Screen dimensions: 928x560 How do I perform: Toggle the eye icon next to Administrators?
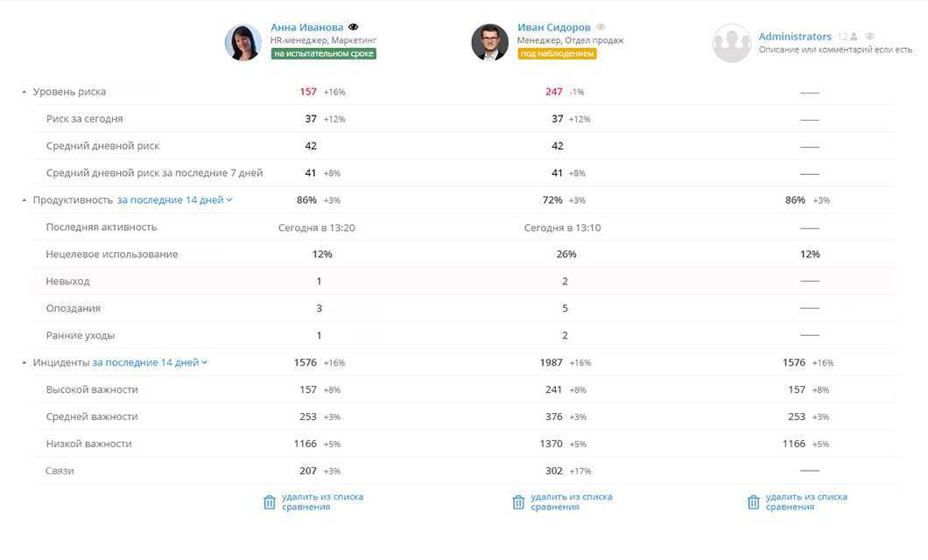pos(869,37)
